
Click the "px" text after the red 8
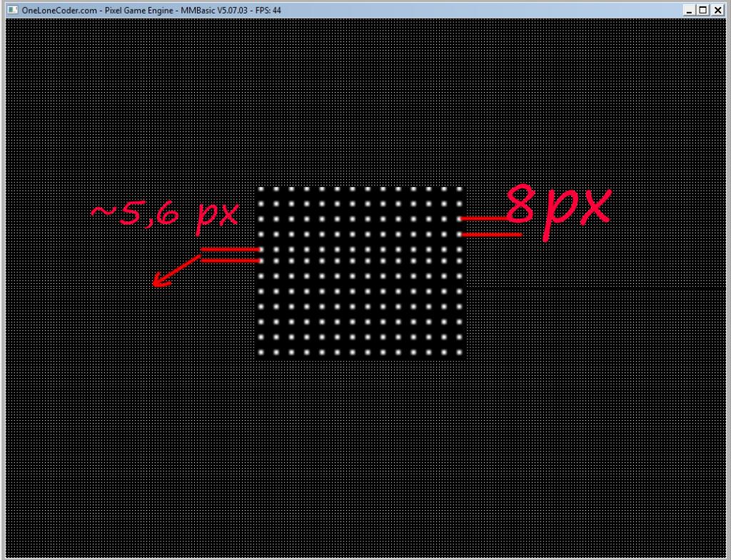578,210
